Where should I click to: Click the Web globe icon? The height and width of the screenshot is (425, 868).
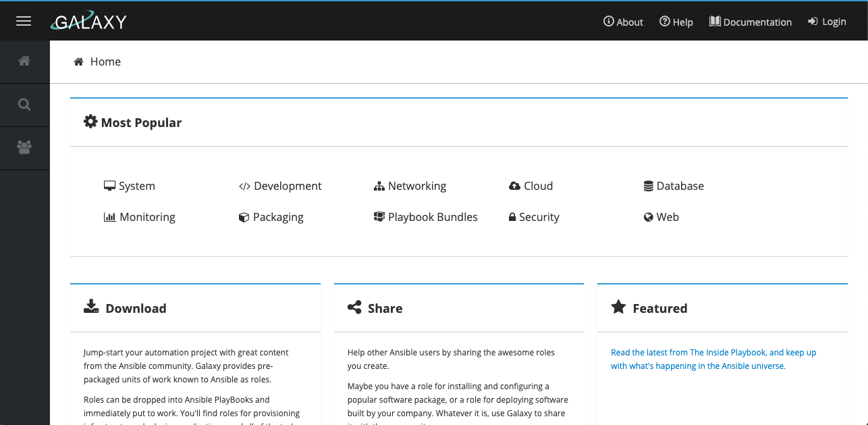(649, 217)
